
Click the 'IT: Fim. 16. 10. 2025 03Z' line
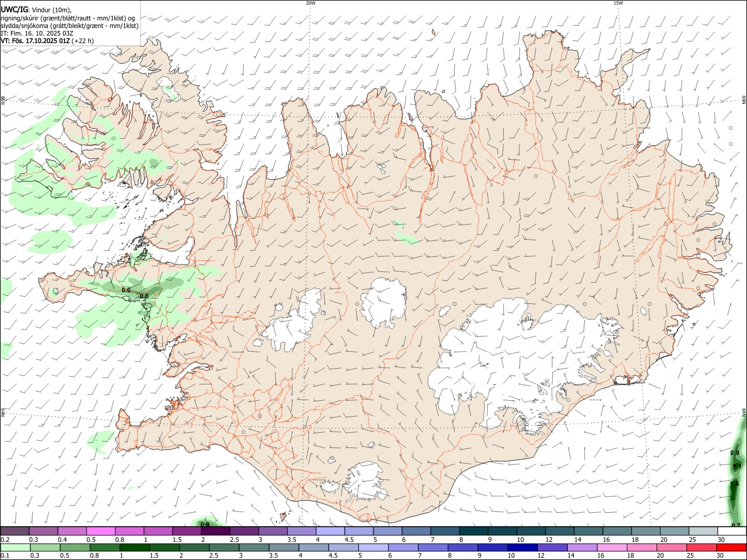pyautogui.click(x=36, y=34)
